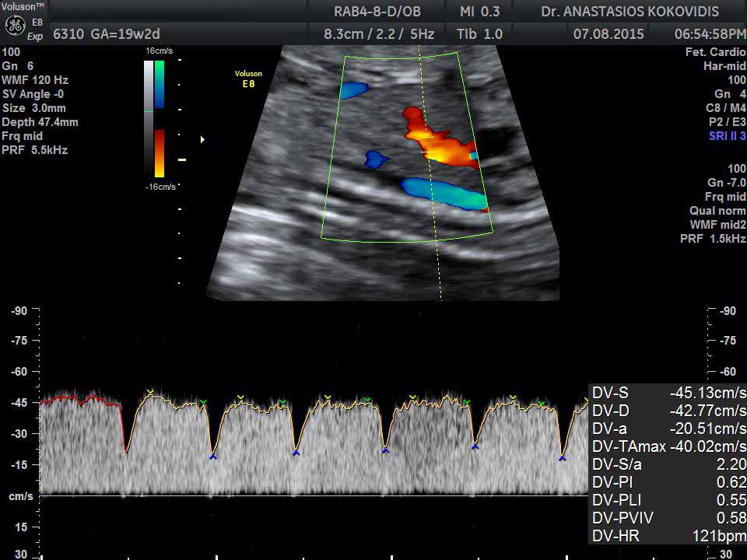Click the time 06:54:58PM
Image resolution: width=747 pixels, height=560 pixels.
[710, 34]
